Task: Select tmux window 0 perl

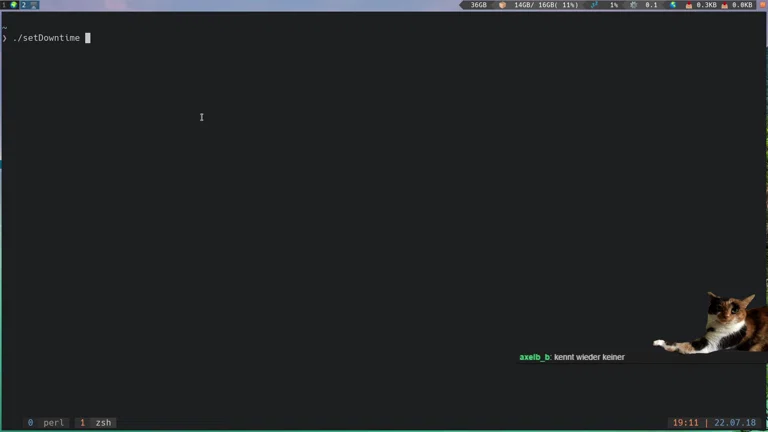Action: [46, 423]
